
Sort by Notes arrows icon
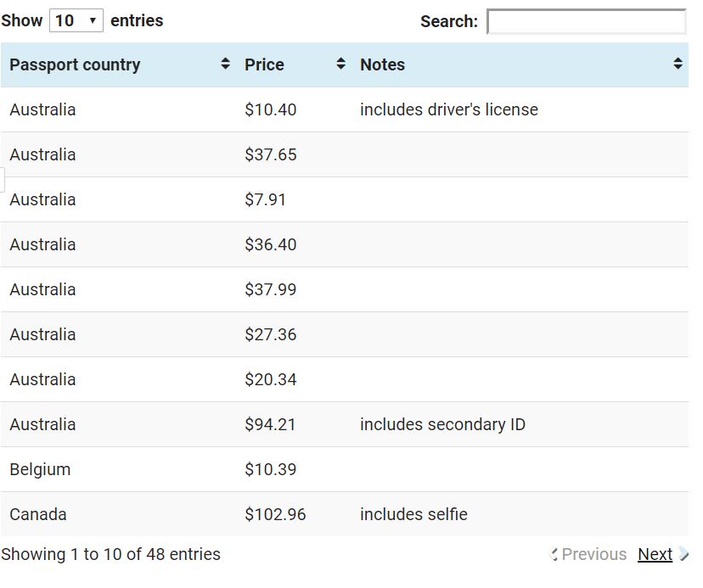(678, 64)
